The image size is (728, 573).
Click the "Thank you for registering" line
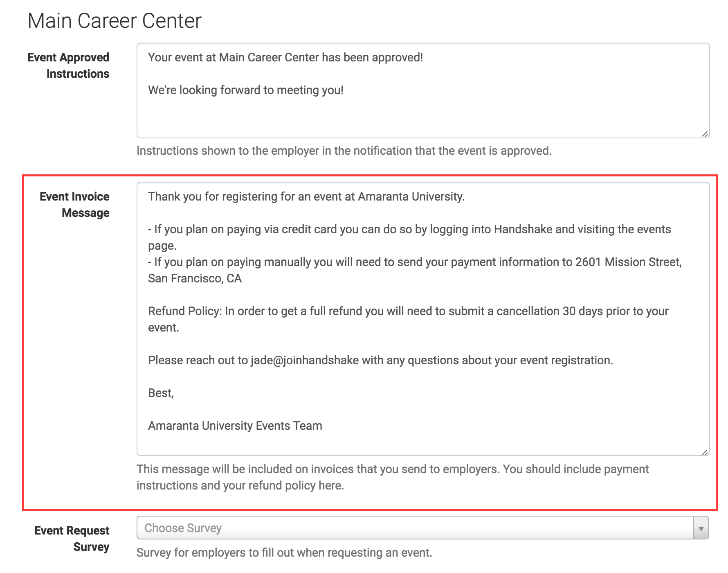(306, 196)
